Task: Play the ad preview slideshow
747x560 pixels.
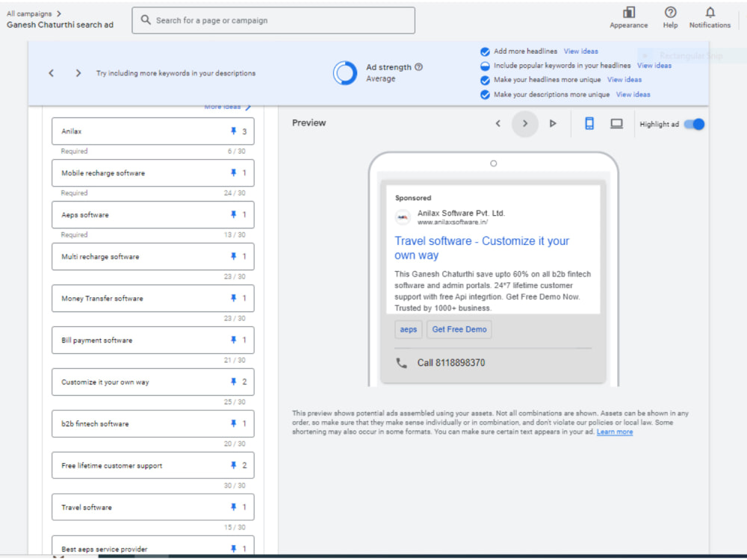Action: coord(553,123)
